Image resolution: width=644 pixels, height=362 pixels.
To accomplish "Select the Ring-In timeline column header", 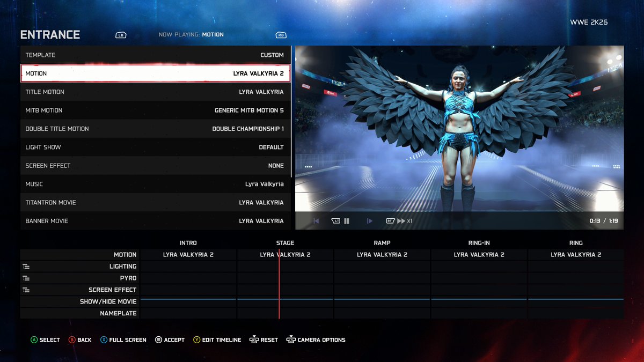I will (479, 243).
